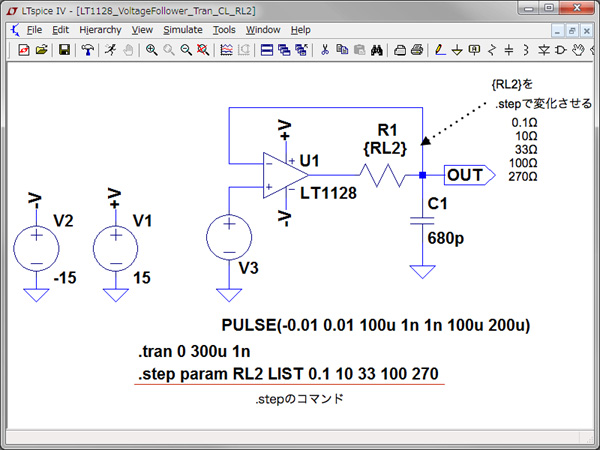Viewport: 600px width, 450px height.
Task: Select the Draw Wire pencil tool
Action: point(439,49)
